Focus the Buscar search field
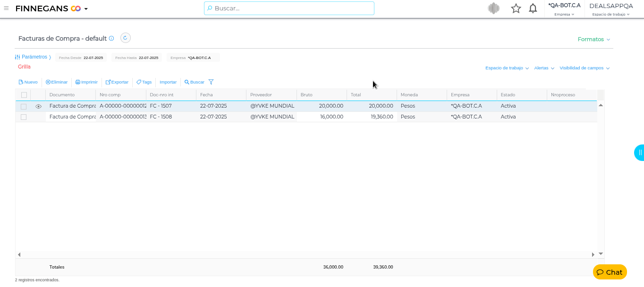Image resolution: width=644 pixels, height=287 pixels. [x=289, y=8]
